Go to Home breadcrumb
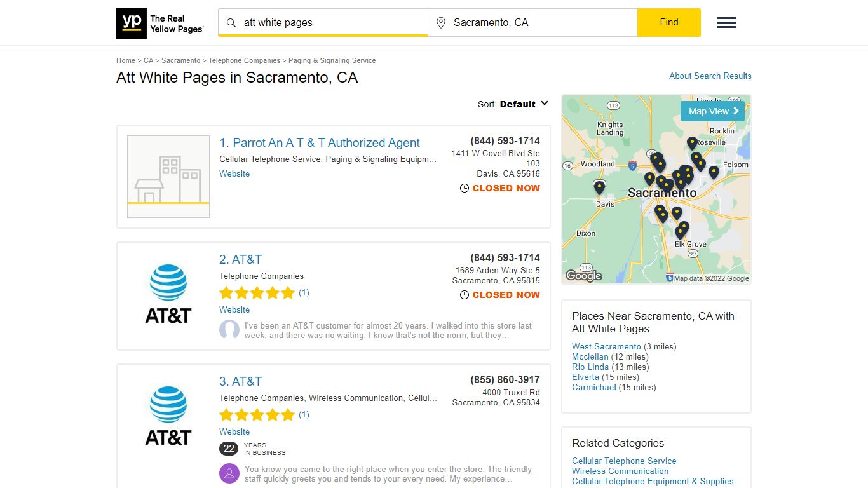The image size is (868, 488). click(126, 60)
